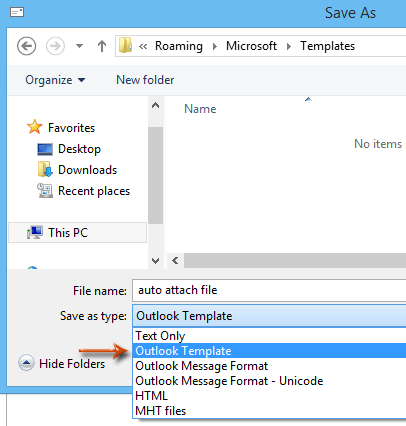Image resolution: width=406 pixels, height=426 pixels.
Task: Open the Organize dropdown menu
Action: coord(55,80)
